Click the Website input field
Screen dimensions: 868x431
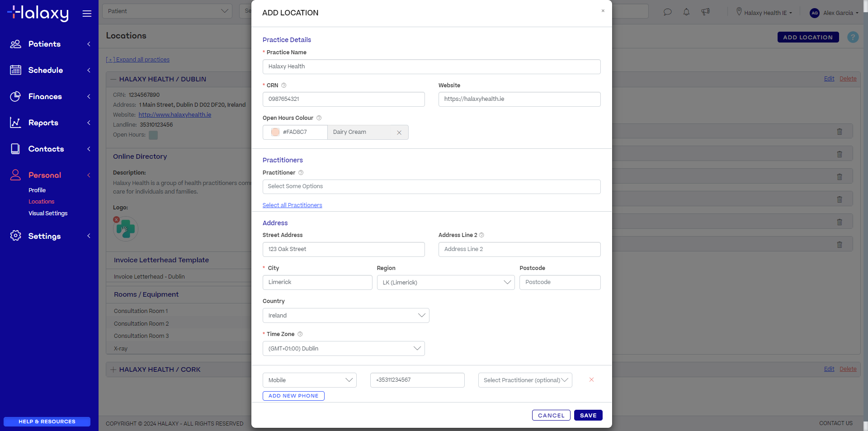click(519, 99)
